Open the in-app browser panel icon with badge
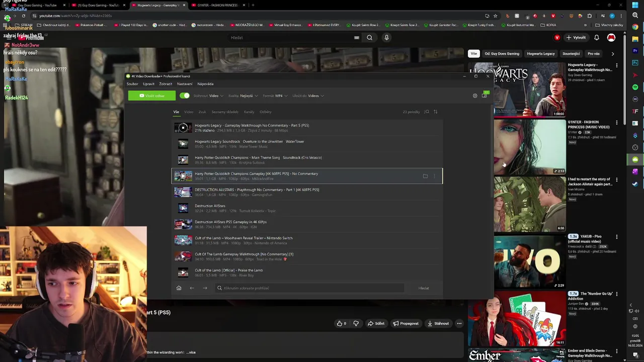644x362 pixels. point(485,95)
